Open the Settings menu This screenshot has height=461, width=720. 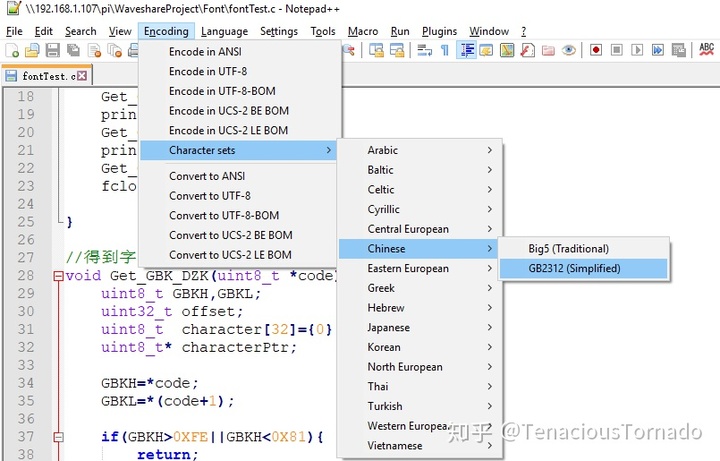click(279, 31)
